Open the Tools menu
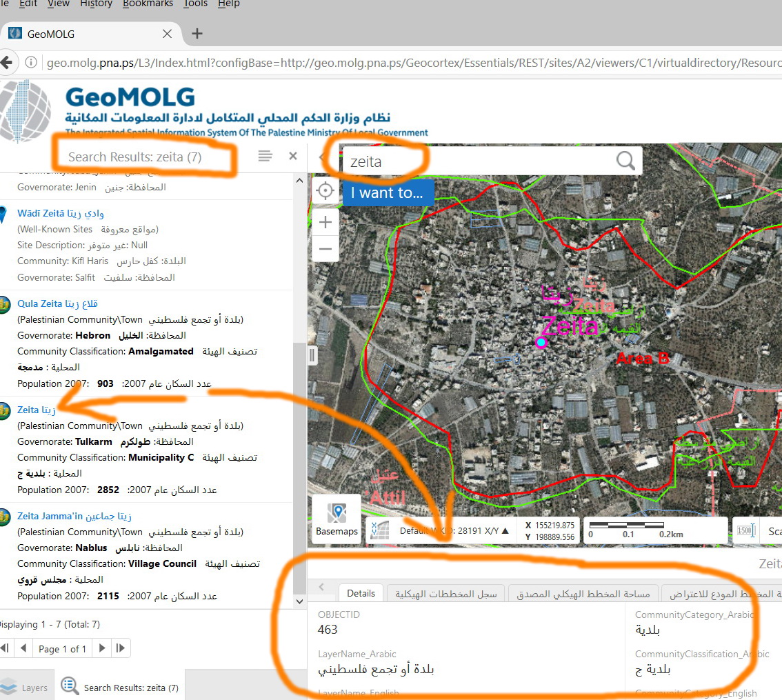782x700 pixels. coord(196,3)
